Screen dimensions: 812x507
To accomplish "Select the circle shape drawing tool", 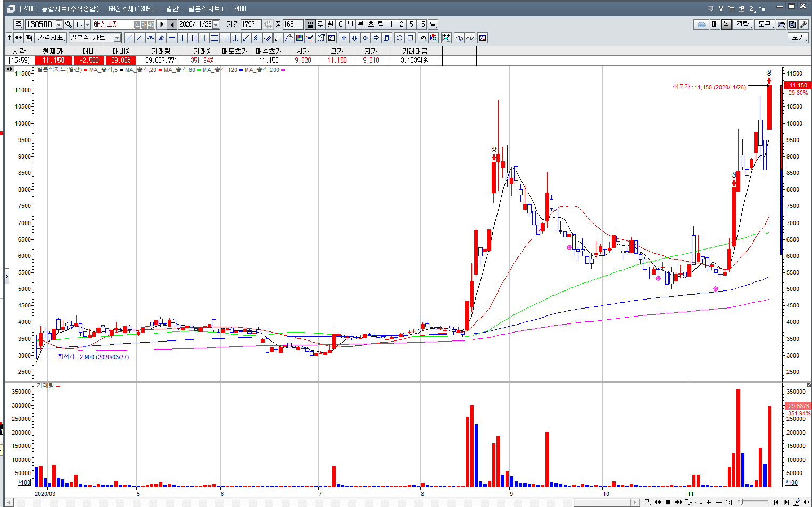I will (400, 38).
